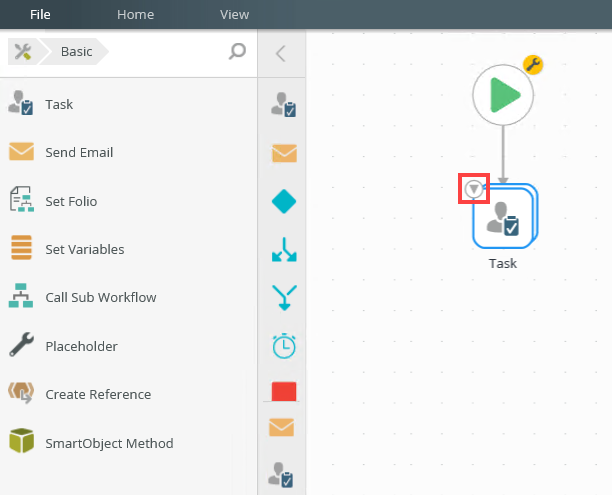The height and width of the screenshot is (495, 612).
Task: Click the Call Sub Workflow label text
Action: (x=101, y=297)
